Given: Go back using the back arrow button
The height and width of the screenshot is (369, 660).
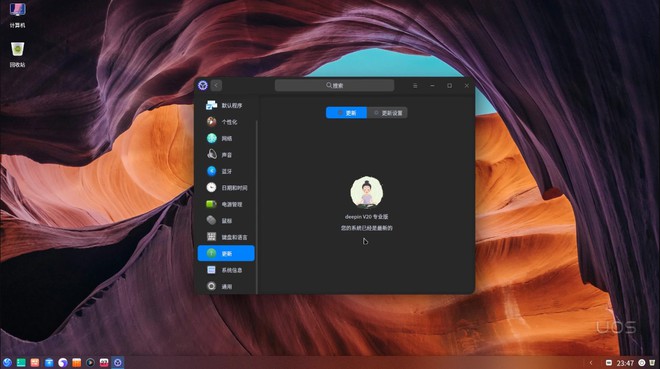Looking at the screenshot, I should (216, 85).
